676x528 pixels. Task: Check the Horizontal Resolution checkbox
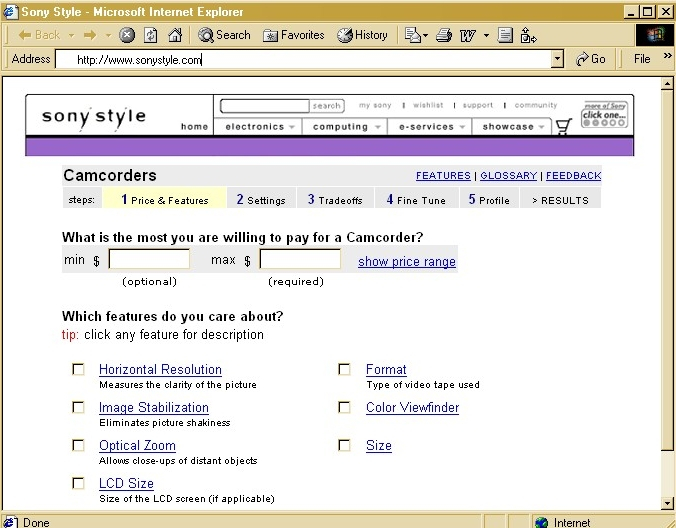tap(79, 370)
